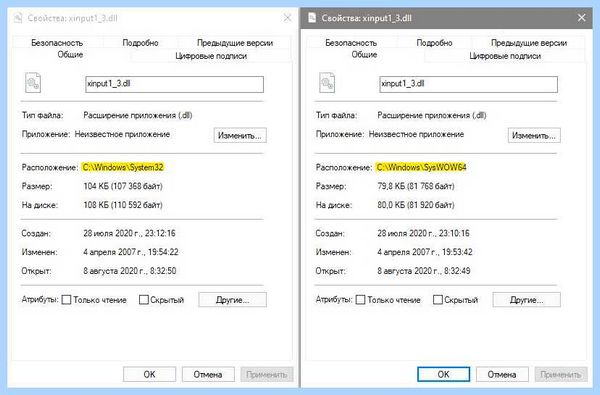Open 'Подробно' tab in the right window
600x395 pixels.
(434, 42)
